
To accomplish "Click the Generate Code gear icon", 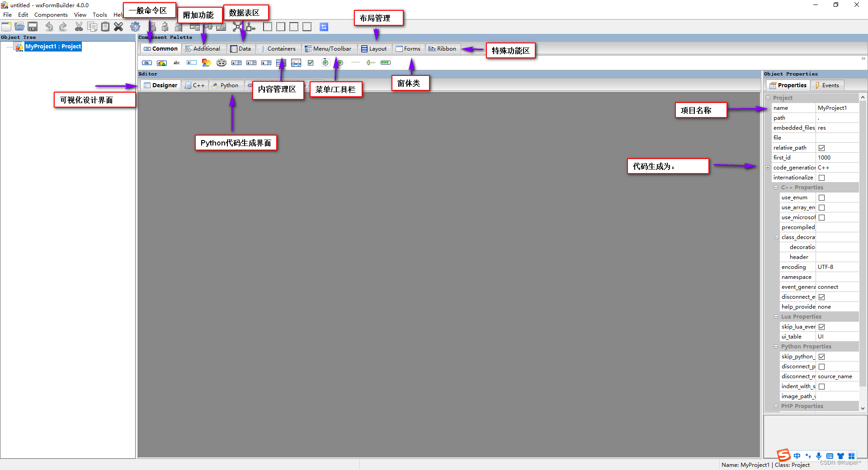I will point(135,27).
